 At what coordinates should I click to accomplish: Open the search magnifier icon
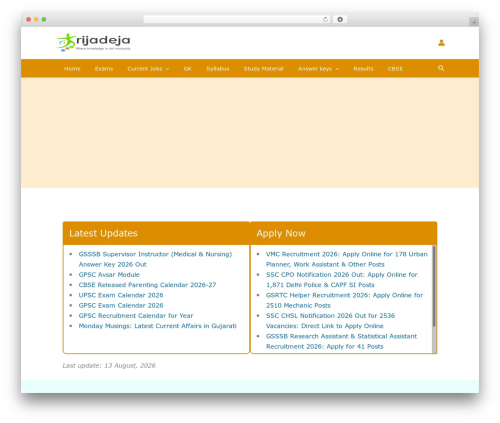(441, 68)
